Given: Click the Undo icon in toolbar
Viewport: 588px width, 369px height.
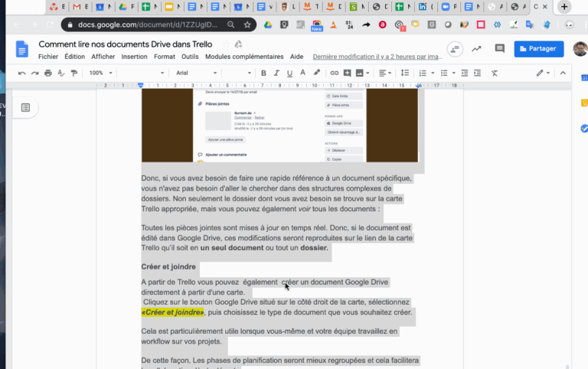Looking at the screenshot, I should [x=21, y=73].
